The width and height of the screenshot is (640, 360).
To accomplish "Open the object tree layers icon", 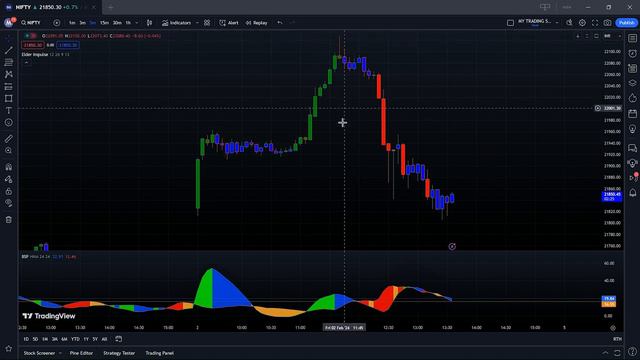I will [632, 83].
